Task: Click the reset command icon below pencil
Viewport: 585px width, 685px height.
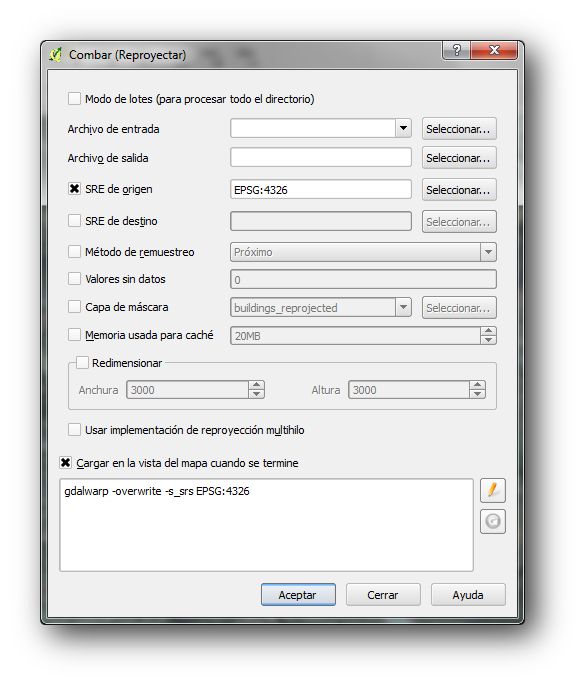Action: (492, 521)
